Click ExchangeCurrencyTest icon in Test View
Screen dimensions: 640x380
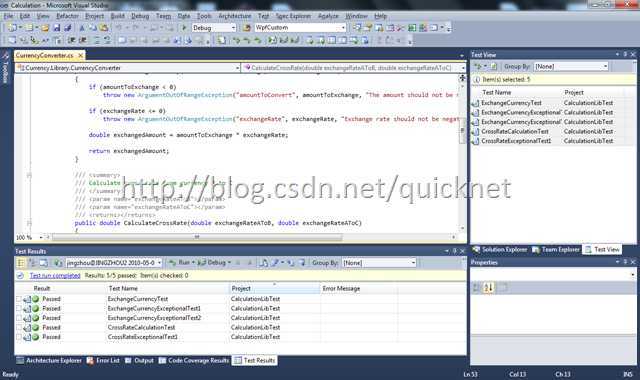click(475, 103)
